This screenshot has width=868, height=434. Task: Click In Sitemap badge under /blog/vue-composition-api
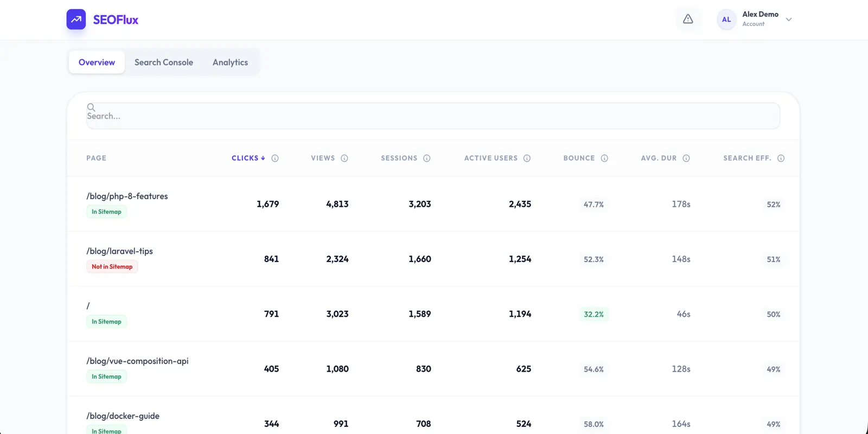pos(106,376)
